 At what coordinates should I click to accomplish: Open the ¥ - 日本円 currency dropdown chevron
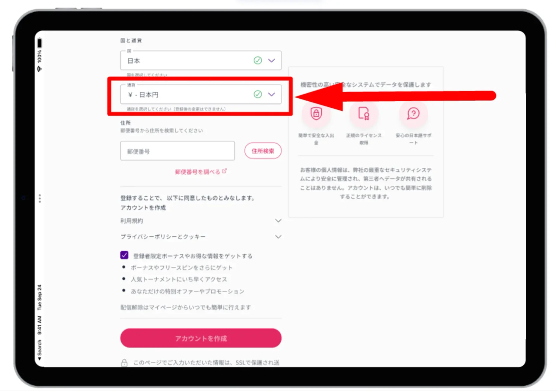[272, 94]
